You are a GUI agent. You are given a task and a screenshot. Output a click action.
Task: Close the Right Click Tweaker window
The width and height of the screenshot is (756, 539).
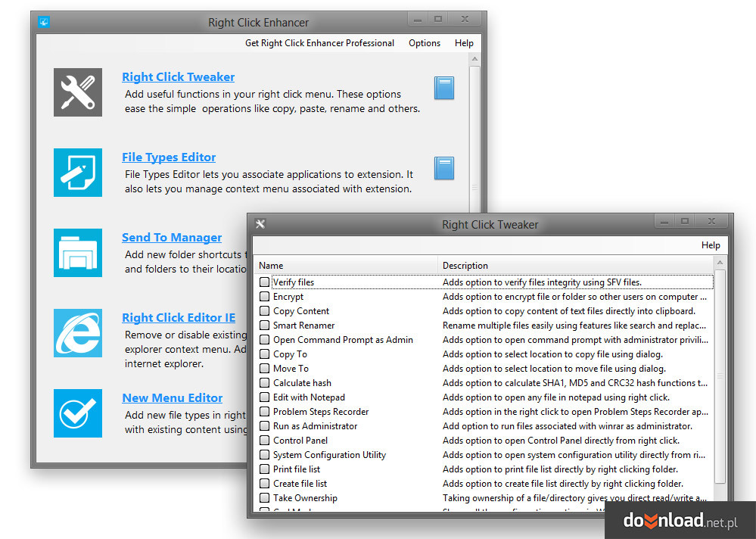pos(711,221)
